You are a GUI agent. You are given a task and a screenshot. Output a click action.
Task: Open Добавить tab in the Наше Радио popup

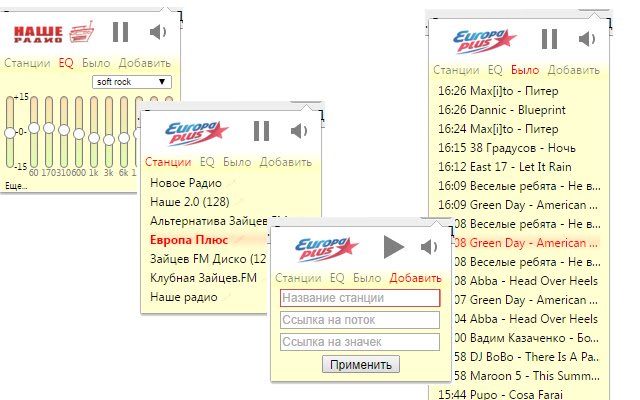[x=144, y=63]
